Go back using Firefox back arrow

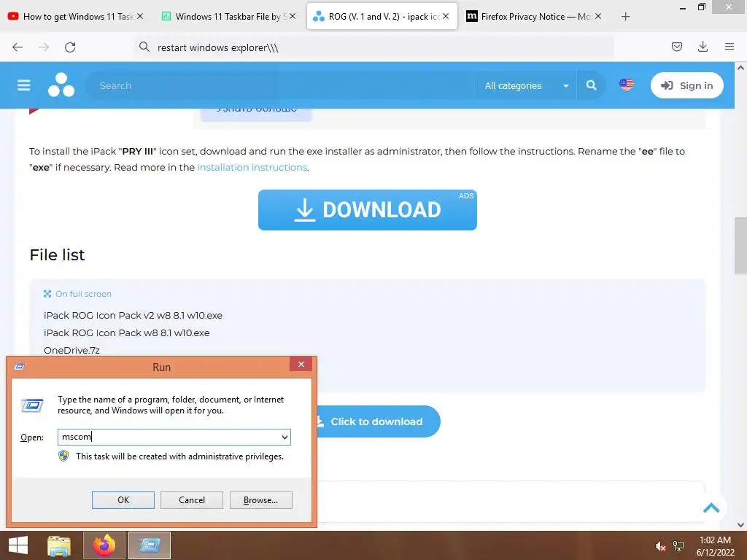(18, 47)
